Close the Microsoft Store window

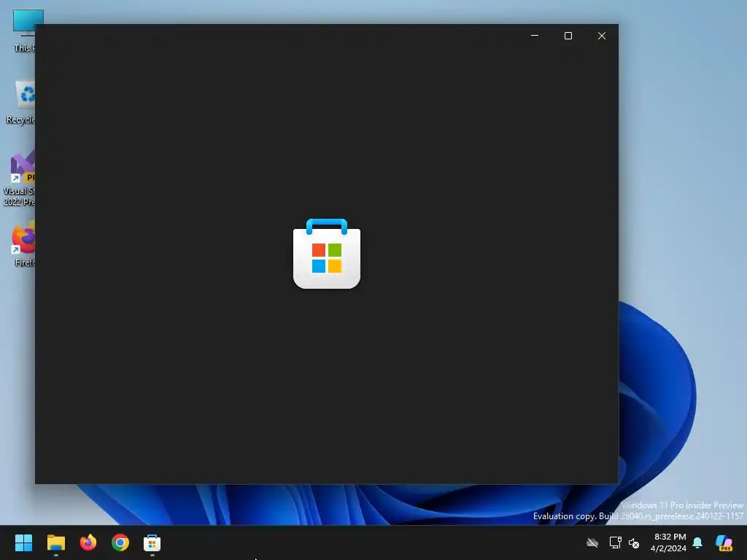[602, 36]
